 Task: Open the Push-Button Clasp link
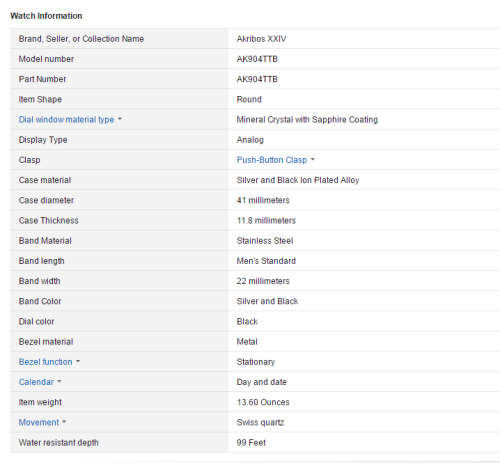tap(272, 160)
